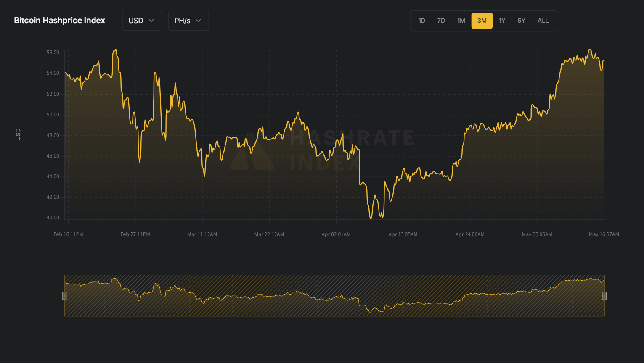Click the Feb 27 11PM axis label

pyautogui.click(x=135, y=234)
